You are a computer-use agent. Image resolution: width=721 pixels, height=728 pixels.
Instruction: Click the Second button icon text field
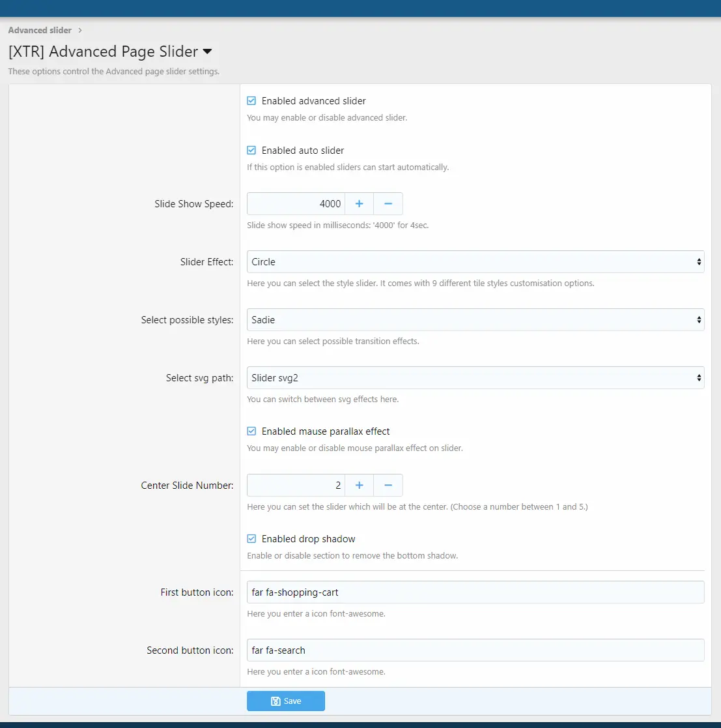475,650
